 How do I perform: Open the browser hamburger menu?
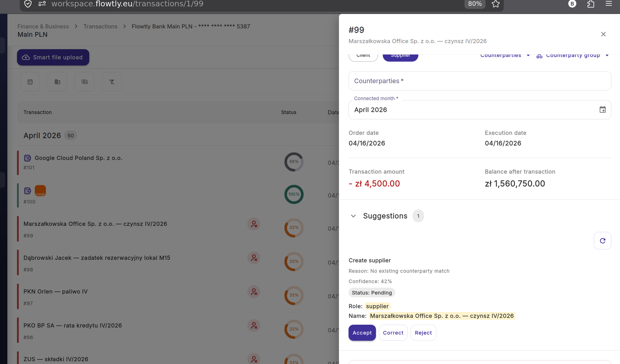click(609, 4)
